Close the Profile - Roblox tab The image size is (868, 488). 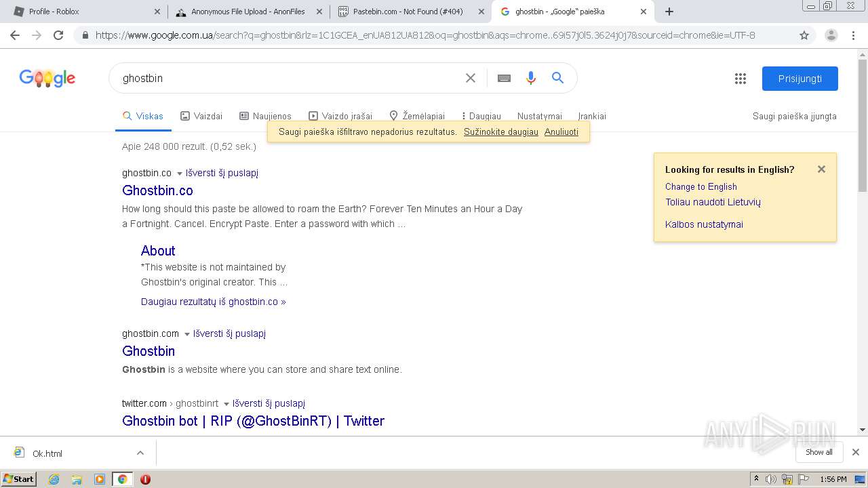click(x=157, y=12)
